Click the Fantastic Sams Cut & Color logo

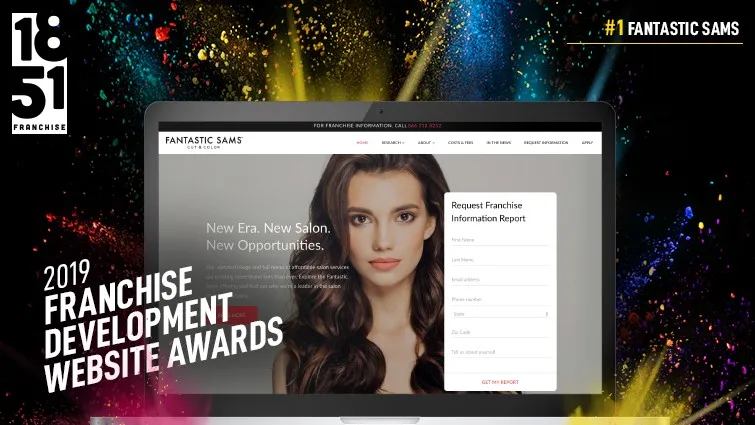(204, 142)
